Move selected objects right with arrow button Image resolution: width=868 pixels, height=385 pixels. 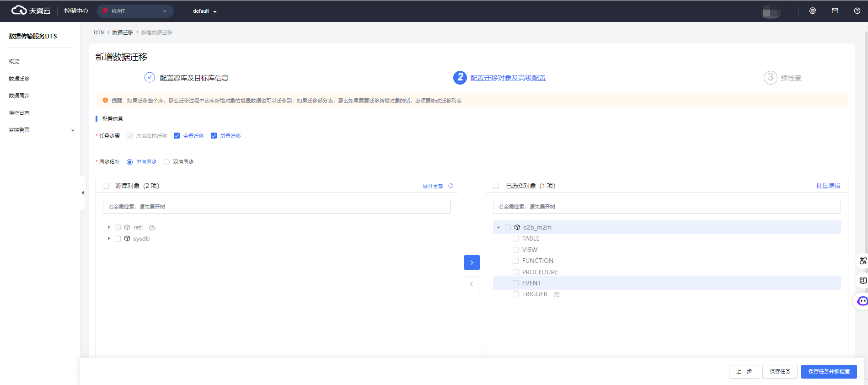pos(472,262)
